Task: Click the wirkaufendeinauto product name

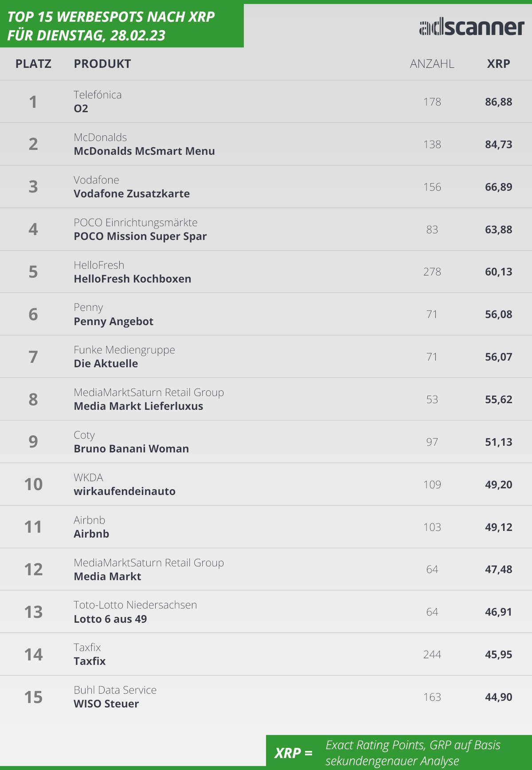Action: click(x=125, y=491)
